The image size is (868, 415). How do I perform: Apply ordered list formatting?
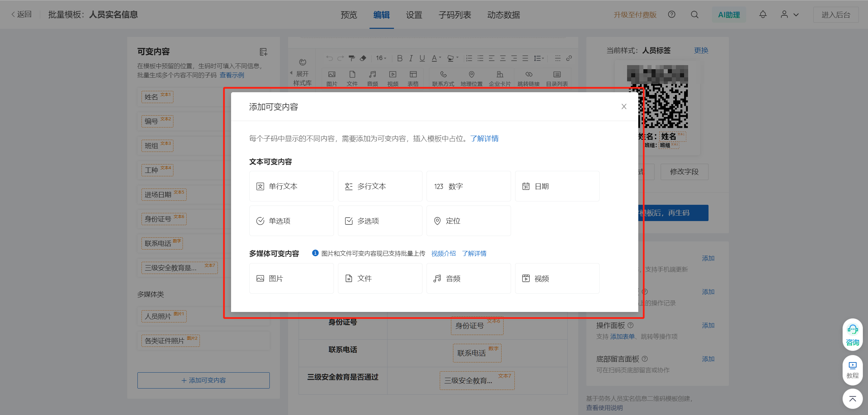469,58
